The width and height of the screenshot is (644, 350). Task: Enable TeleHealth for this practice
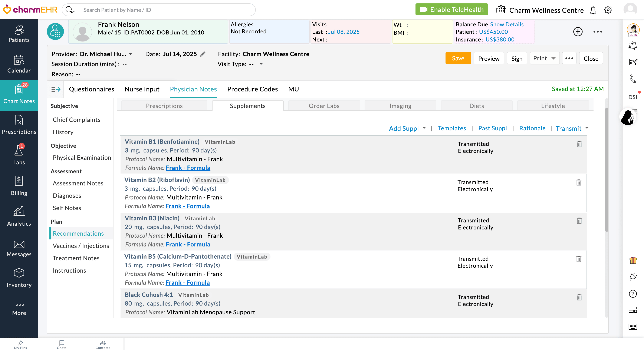click(451, 9)
